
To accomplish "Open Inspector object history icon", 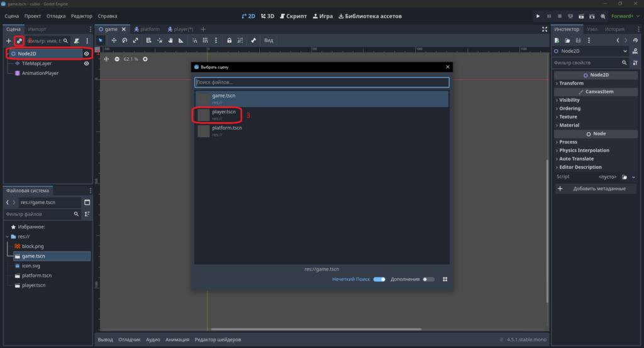I will point(635,40).
